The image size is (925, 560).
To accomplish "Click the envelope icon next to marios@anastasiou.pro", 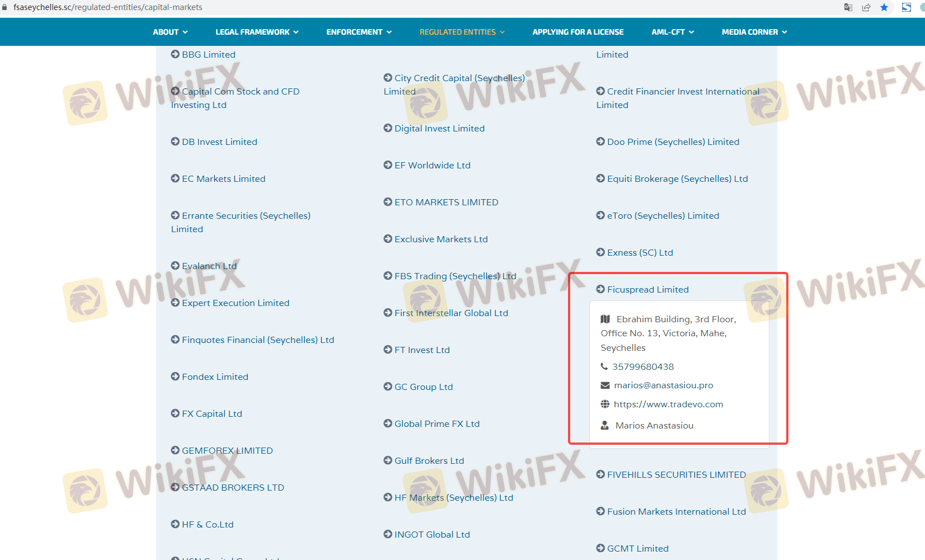I will pyautogui.click(x=605, y=385).
